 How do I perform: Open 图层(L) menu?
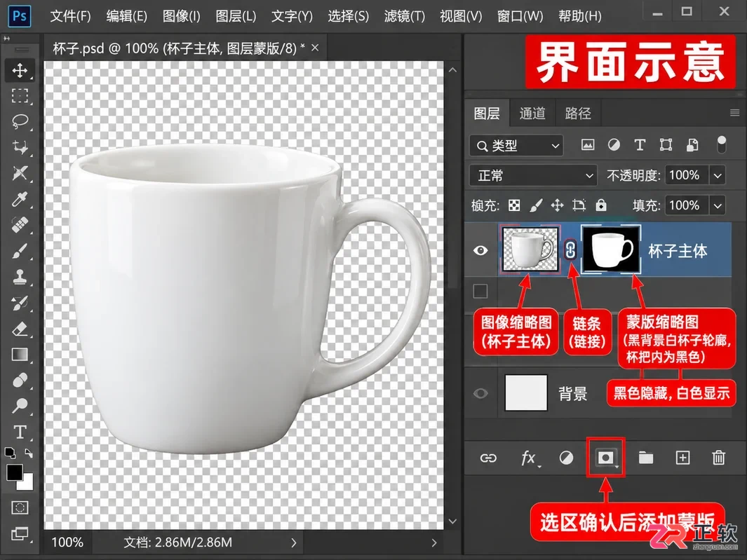pyautogui.click(x=236, y=16)
